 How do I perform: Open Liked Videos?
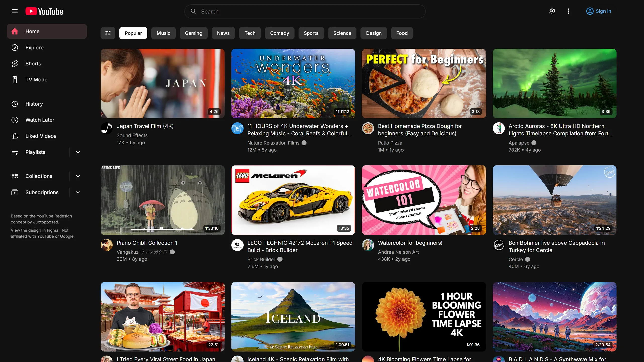[47, 136]
